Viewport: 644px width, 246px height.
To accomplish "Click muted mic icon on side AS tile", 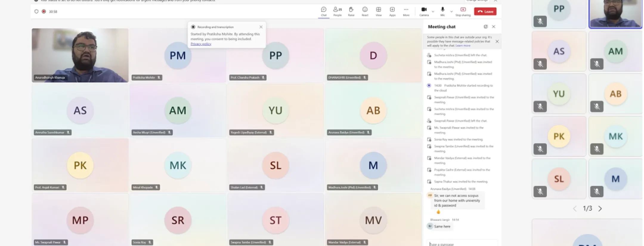I will click(x=540, y=64).
